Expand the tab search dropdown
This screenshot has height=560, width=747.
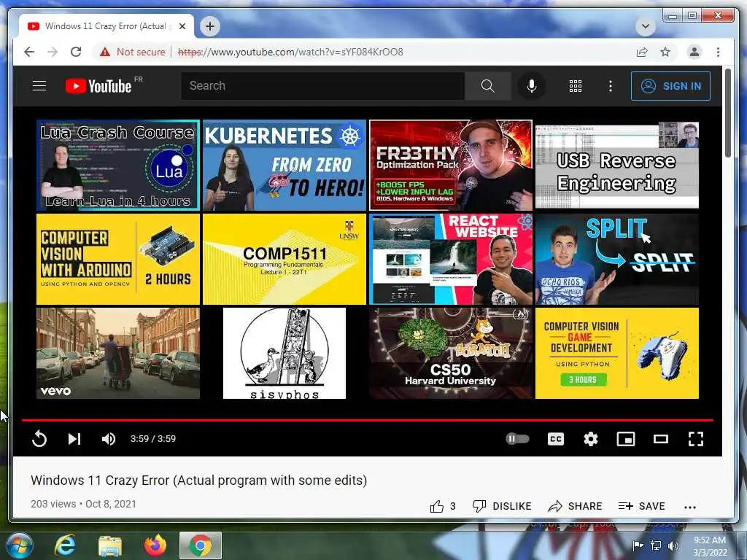click(x=645, y=26)
